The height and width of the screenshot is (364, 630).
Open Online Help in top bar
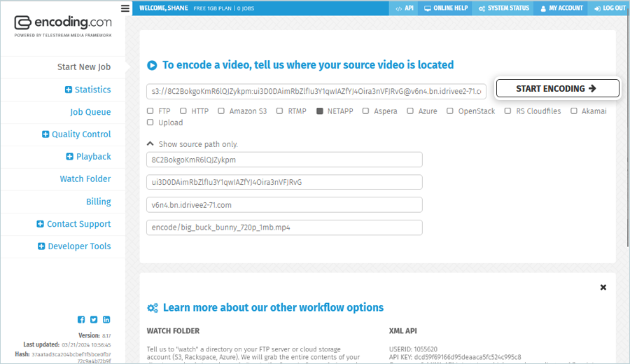(446, 8)
